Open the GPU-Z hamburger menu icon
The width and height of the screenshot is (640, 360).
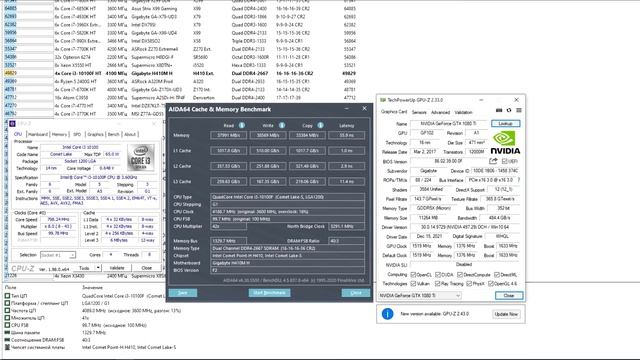(x=519, y=110)
